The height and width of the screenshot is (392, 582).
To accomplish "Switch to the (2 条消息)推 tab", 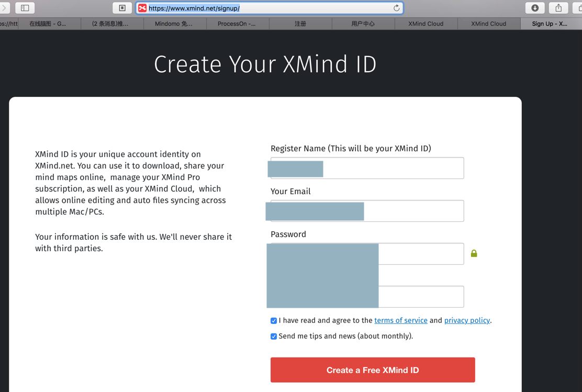I will [x=112, y=24].
